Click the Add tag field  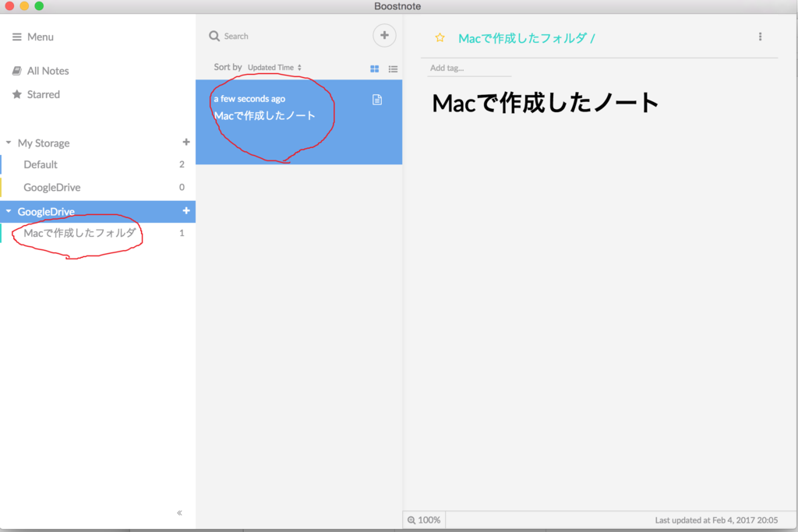pyautogui.click(x=469, y=68)
